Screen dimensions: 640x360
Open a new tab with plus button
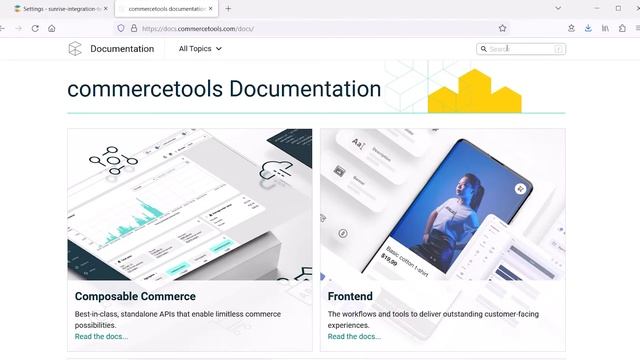point(228,9)
